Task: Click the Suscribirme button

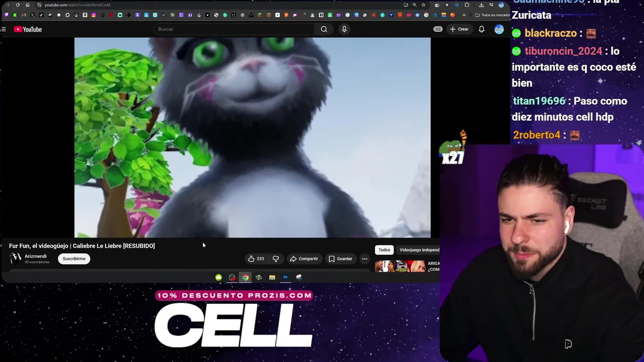Action: (x=74, y=258)
